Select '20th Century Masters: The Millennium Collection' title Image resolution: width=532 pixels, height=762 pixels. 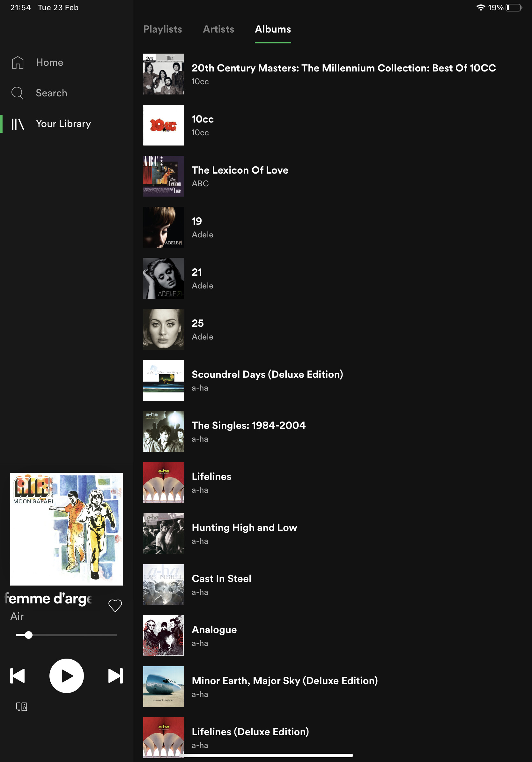pos(344,68)
